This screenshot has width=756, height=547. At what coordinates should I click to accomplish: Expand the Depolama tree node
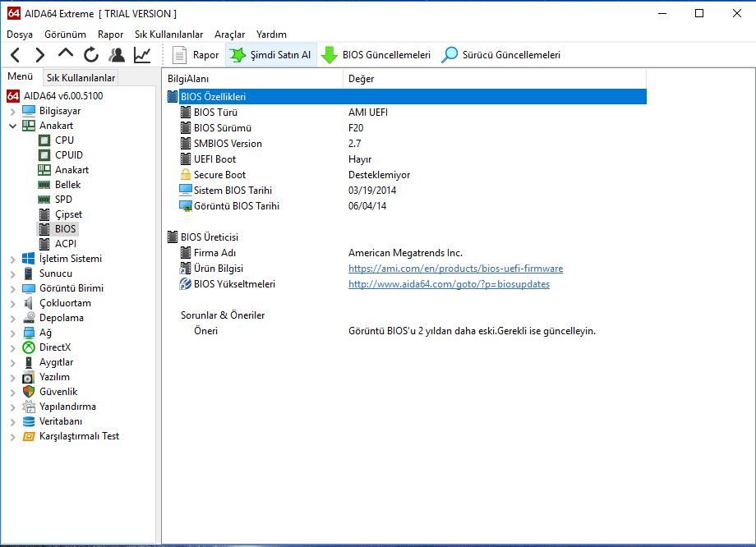(13, 318)
